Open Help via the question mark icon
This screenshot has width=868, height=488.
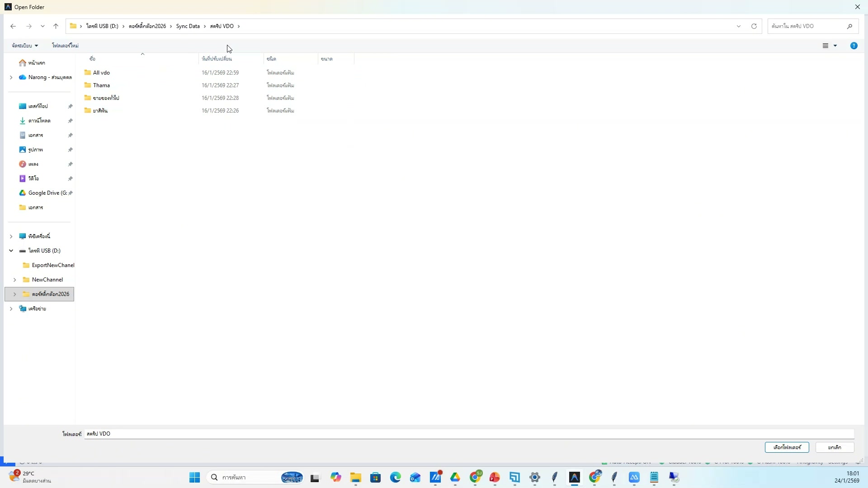coord(854,45)
